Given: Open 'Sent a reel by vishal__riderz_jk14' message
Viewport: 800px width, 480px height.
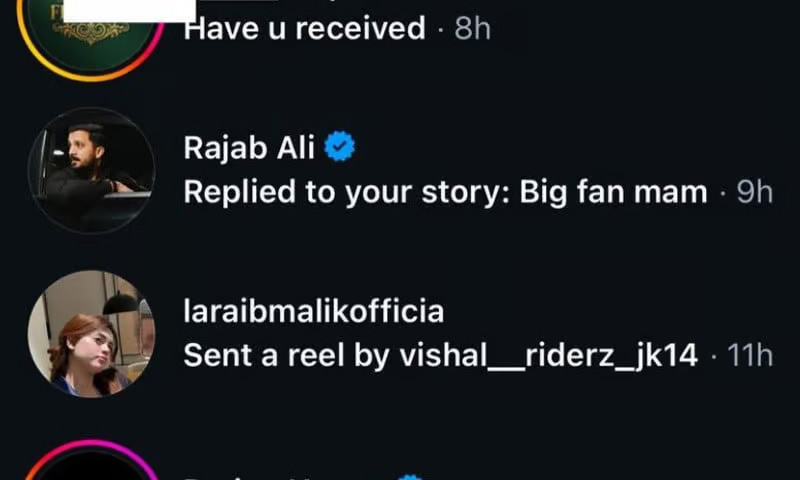Looking at the screenshot, I should pyautogui.click(x=440, y=355).
